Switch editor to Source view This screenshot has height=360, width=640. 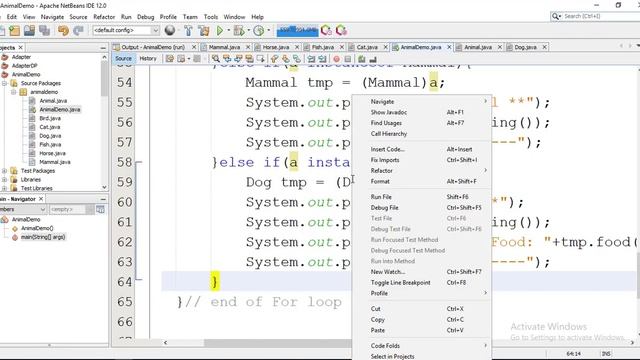(x=123, y=59)
